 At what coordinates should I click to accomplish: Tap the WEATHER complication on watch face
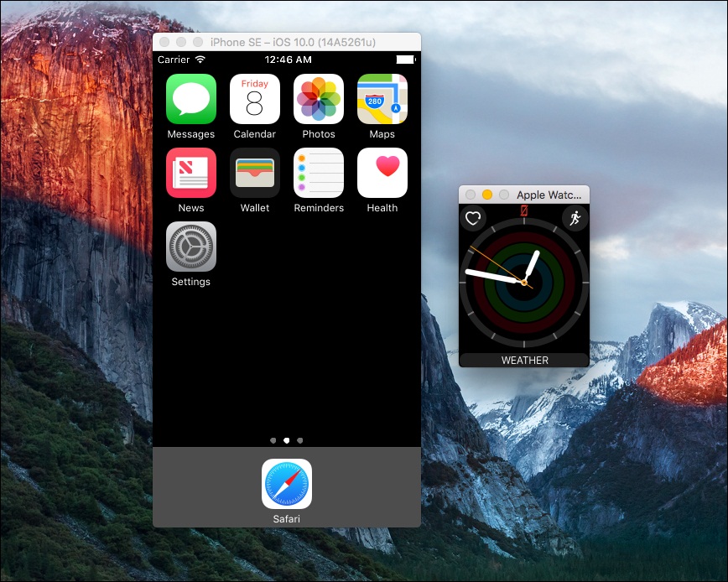pyautogui.click(x=524, y=360)
